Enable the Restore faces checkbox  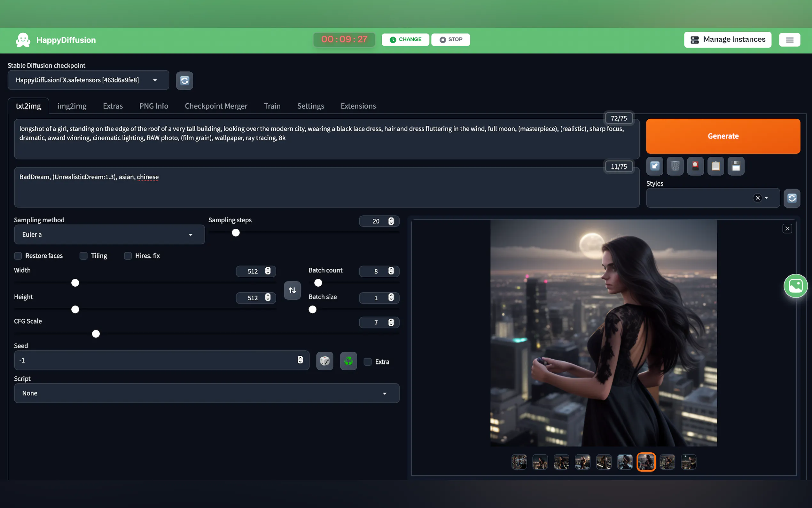18,256
